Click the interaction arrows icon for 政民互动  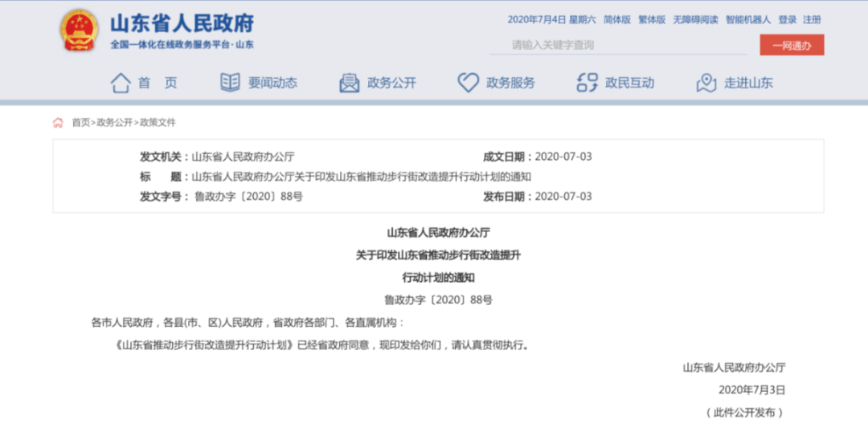[588, 83]
